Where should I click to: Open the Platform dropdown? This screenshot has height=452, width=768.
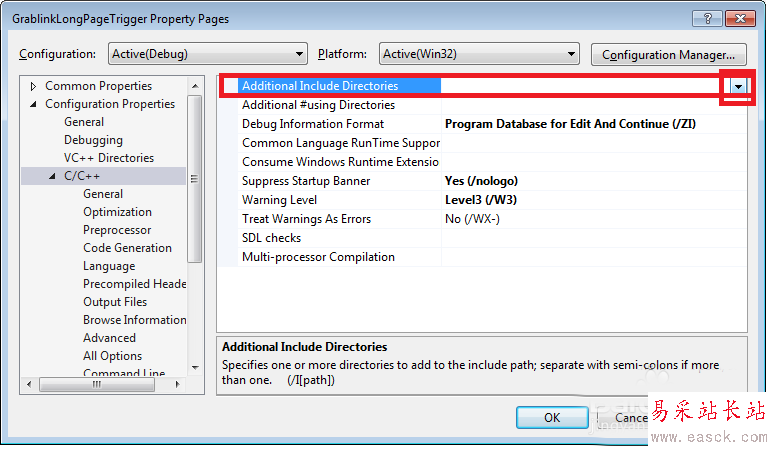478,54
